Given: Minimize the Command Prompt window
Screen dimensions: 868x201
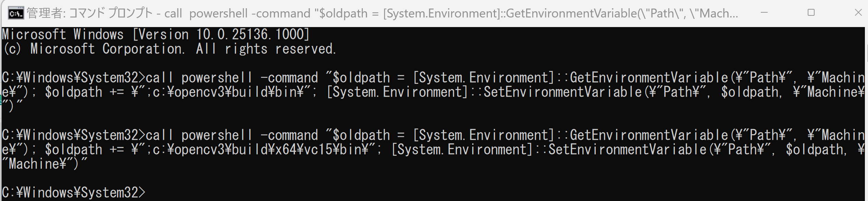Looking at the screenshot, I should 764,13.
